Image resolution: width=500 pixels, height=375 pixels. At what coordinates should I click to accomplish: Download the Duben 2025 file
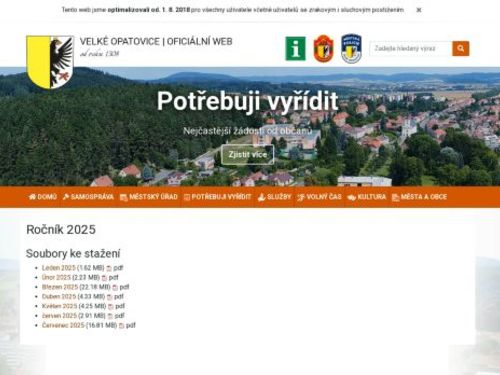59,297
